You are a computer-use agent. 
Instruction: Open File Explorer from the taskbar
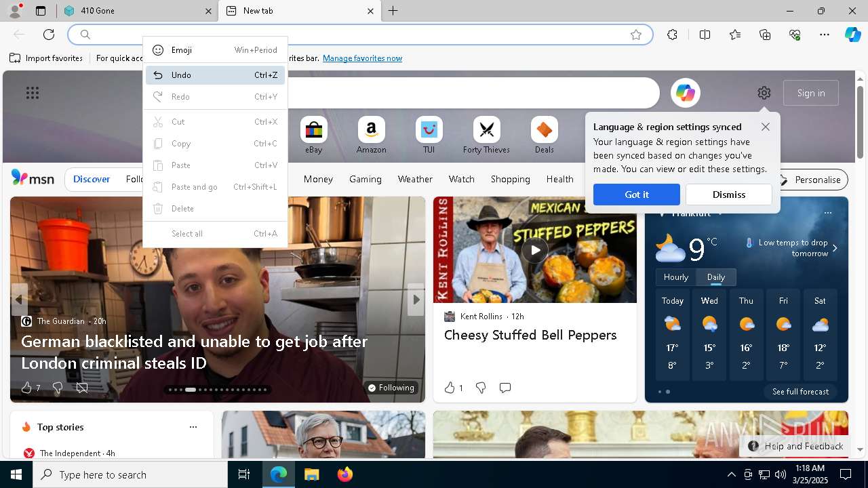point(311,474)
